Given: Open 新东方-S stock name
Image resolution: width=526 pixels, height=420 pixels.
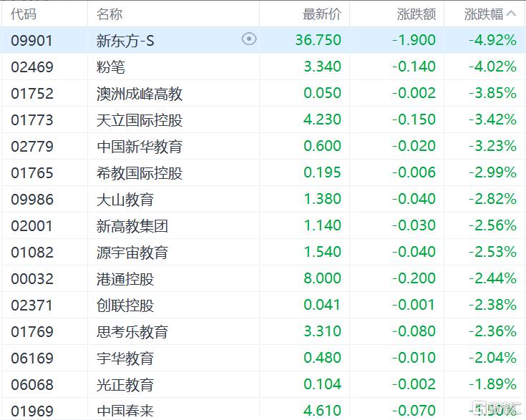Looking at the screenshot, I should point(125,41).
